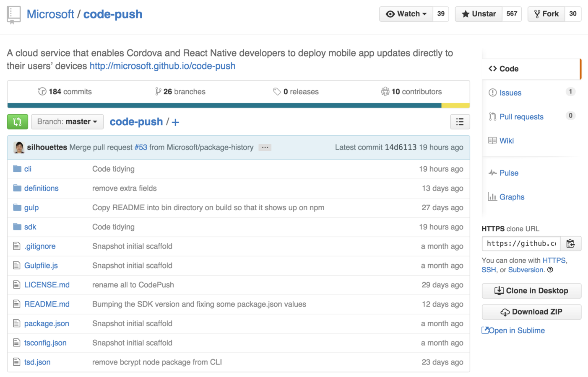The image size is (588, 377).
Task: Click silhouettes' avatar thumbnail
Action: point(19,147)
